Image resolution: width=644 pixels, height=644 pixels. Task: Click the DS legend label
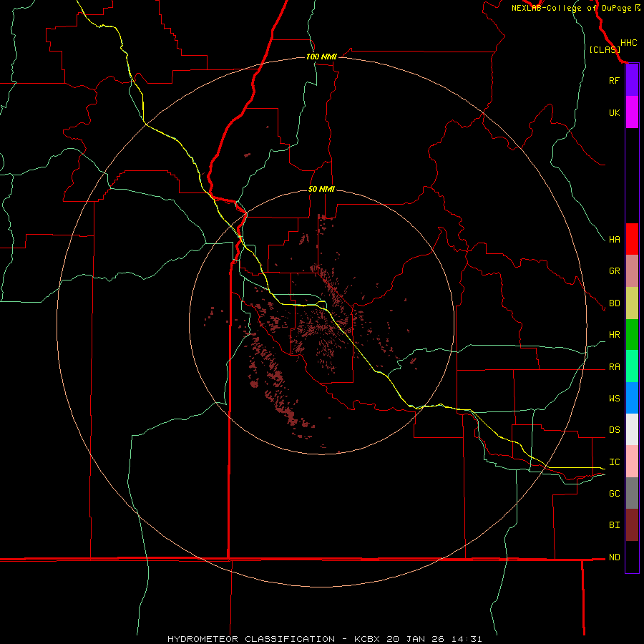tap(614, 429)
